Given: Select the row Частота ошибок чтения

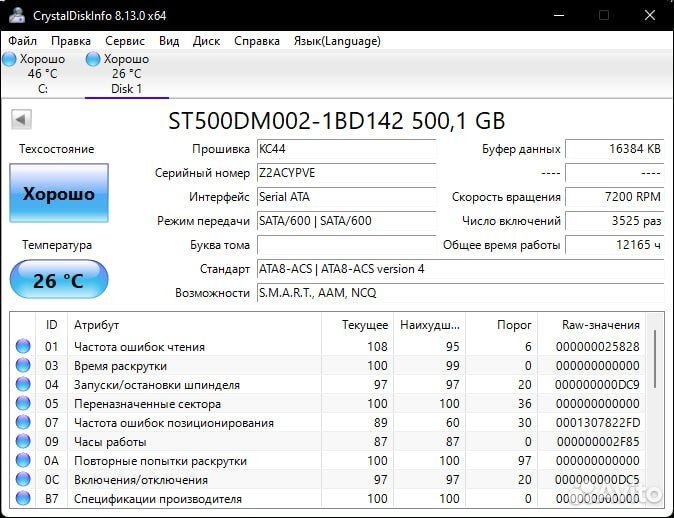Looking at the screenshot, I should click(x=328, y=346).
